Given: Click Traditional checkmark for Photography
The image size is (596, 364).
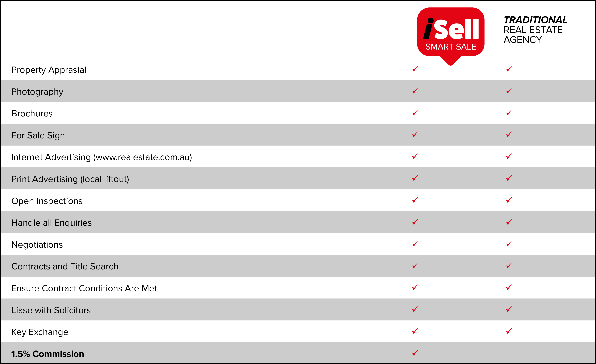Looking at the screenshot, I should (509, 90).
